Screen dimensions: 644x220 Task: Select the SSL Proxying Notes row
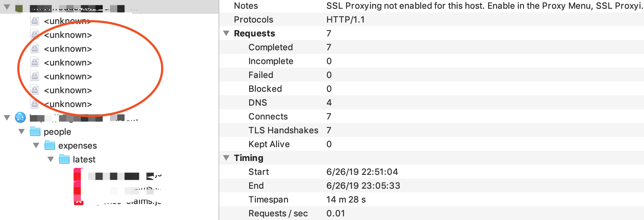click(432, 6)
